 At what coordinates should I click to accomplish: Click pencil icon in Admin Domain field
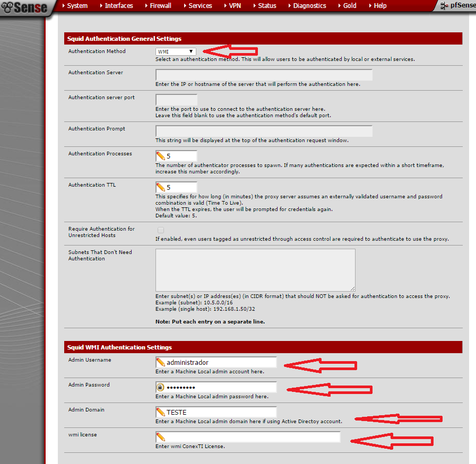160,413
